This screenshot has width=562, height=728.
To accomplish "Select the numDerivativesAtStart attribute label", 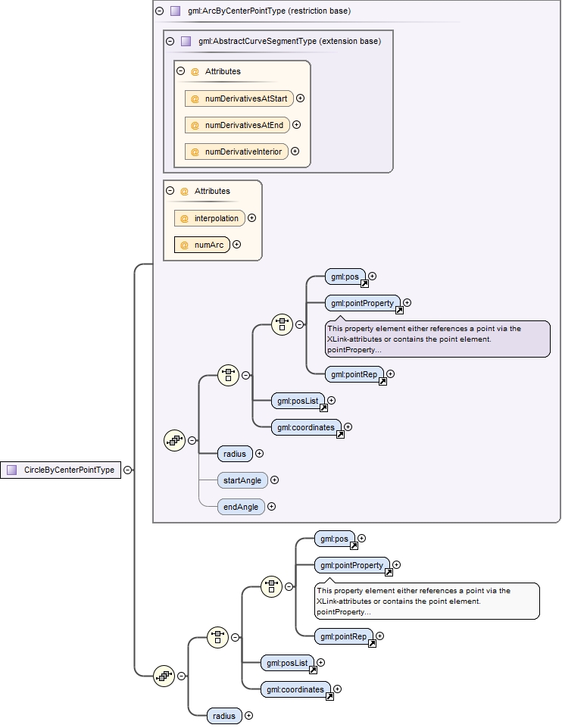I will tap(246, 98).
